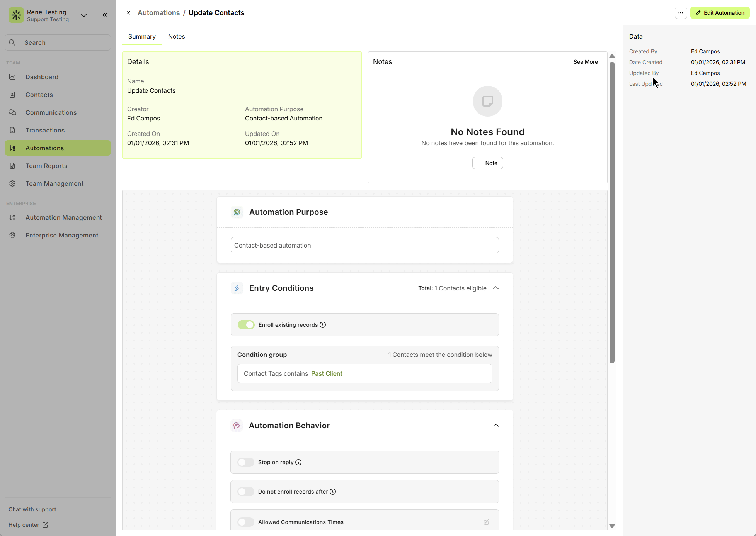Open Dashboard from the sidebar

pyautogui.click(x=42, y=77)
